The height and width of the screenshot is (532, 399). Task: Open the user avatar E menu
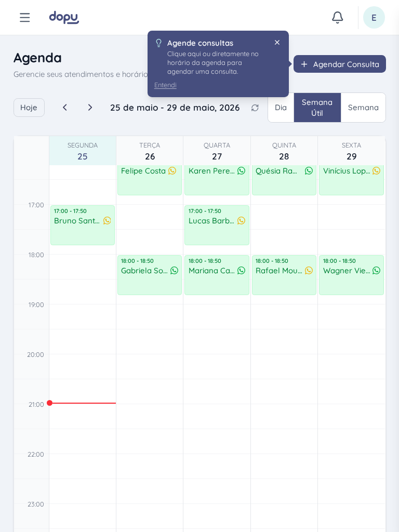(374, 17)
